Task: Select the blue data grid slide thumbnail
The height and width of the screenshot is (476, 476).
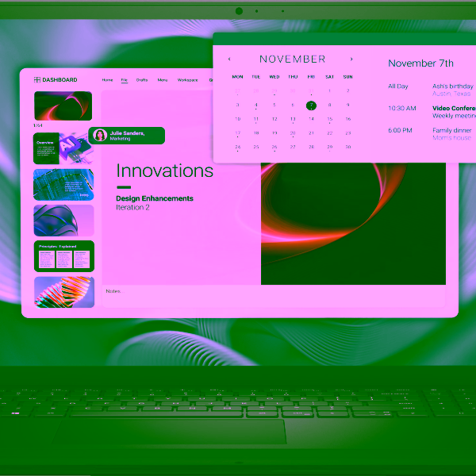Action: [x=63, y=185]
